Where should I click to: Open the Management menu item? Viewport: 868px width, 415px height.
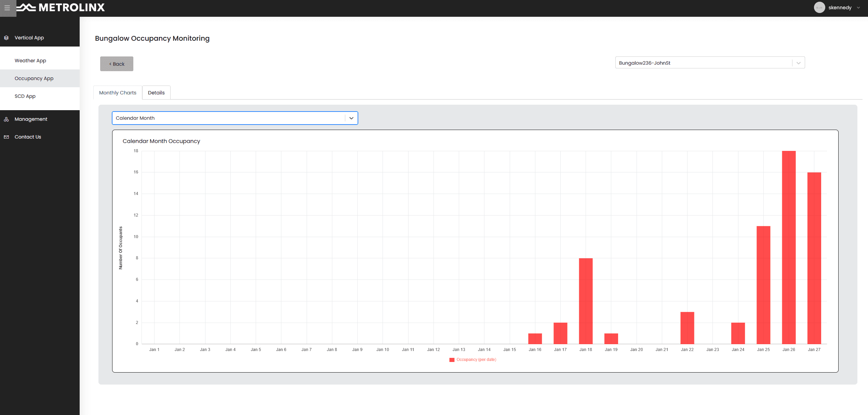pyautogui.click(x=40, y=119)
